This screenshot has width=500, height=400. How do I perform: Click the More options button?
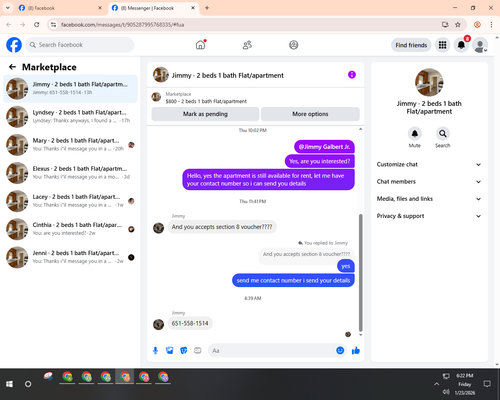[310, 114]
